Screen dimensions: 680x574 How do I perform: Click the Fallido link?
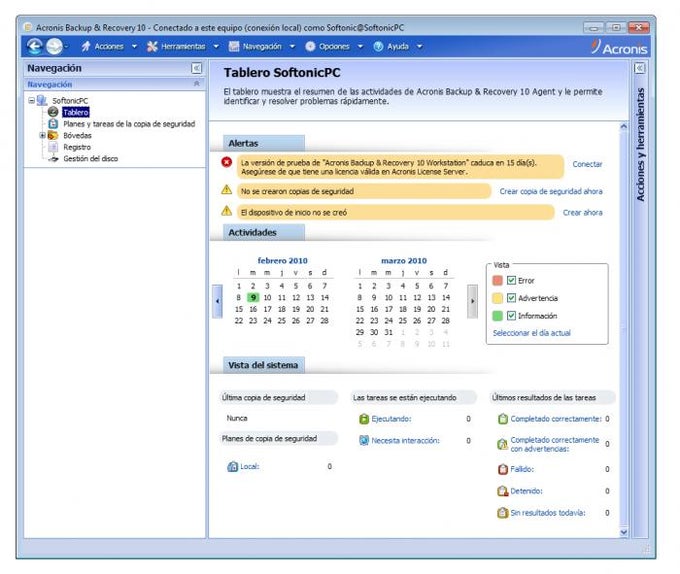(x=522, y=469)
